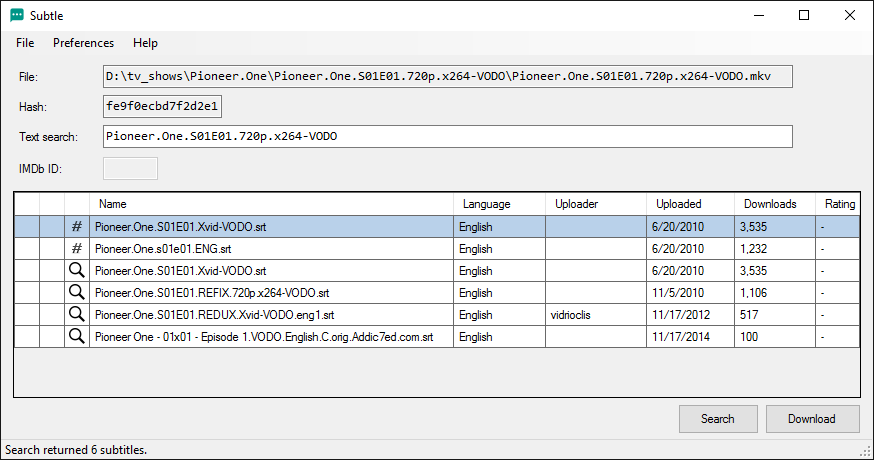The height and width of the screenshot is (460, 874).
Task: Click download count 517
Action: 749,315
